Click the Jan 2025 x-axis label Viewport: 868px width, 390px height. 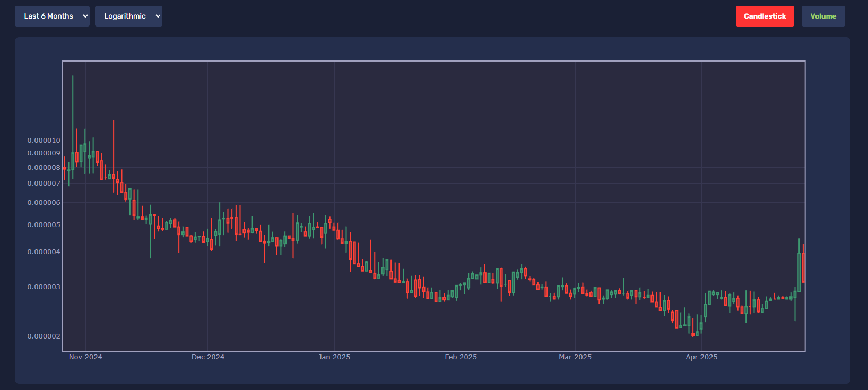tap(334, 357)
